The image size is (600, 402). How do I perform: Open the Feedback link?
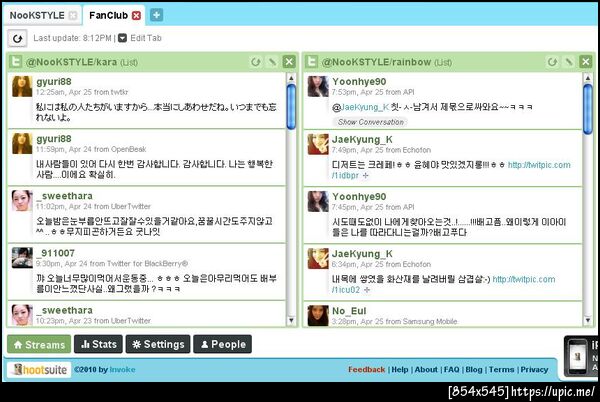pyautogui.click(x=366, y=369)
